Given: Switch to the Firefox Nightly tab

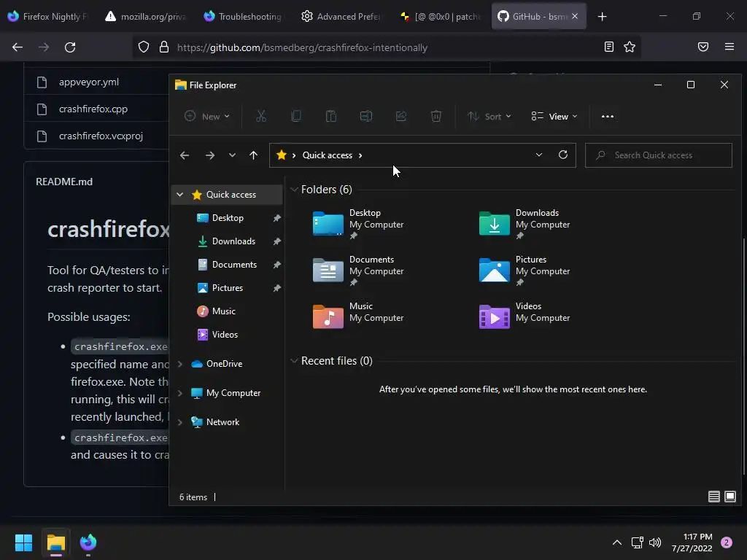Looking at the screenshot, I should (47, 16).
